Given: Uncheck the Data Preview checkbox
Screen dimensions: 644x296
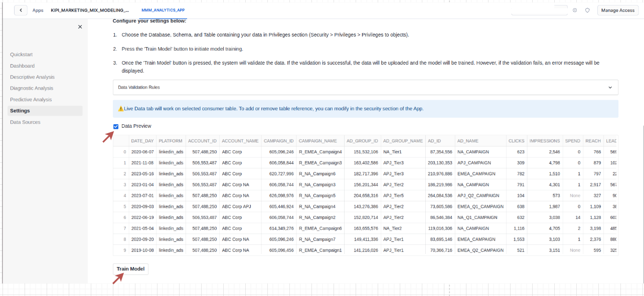Looking at the screenshot, I should (116, 126).
